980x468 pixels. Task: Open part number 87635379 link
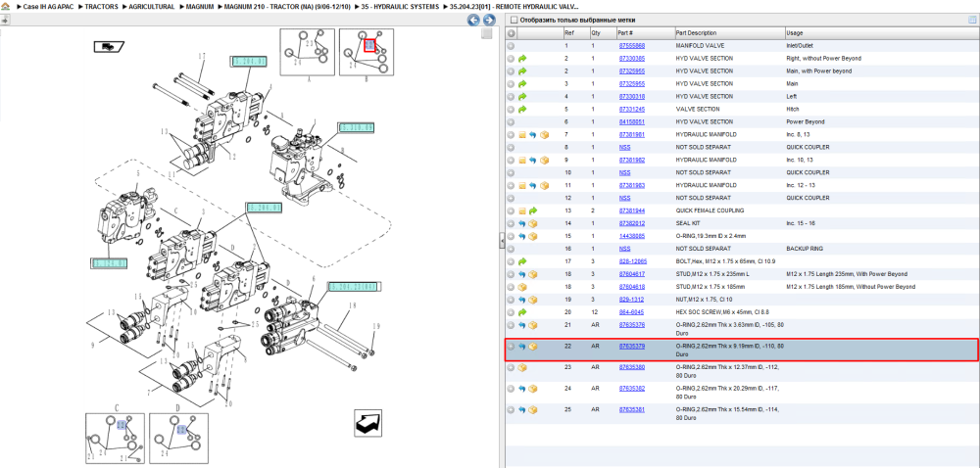coord(632,345)
